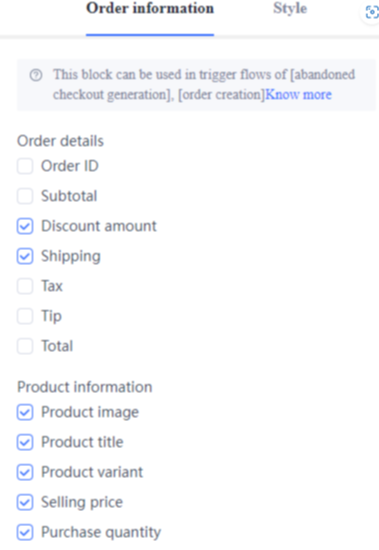Screen dimensions: 379x550
Task: Deselect the Product variant checkbox
Action: [25, 472]
